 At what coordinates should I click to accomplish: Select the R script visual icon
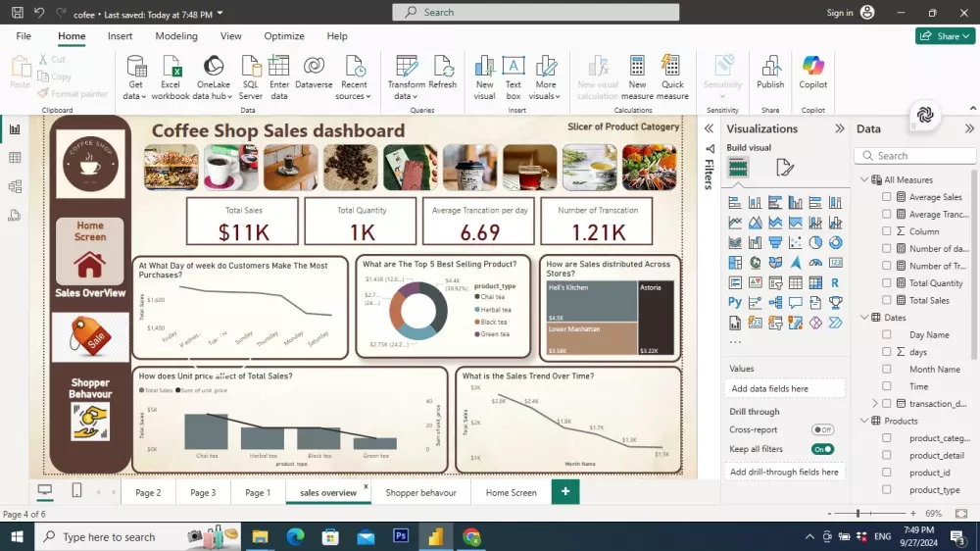click(x=836, y=282)
